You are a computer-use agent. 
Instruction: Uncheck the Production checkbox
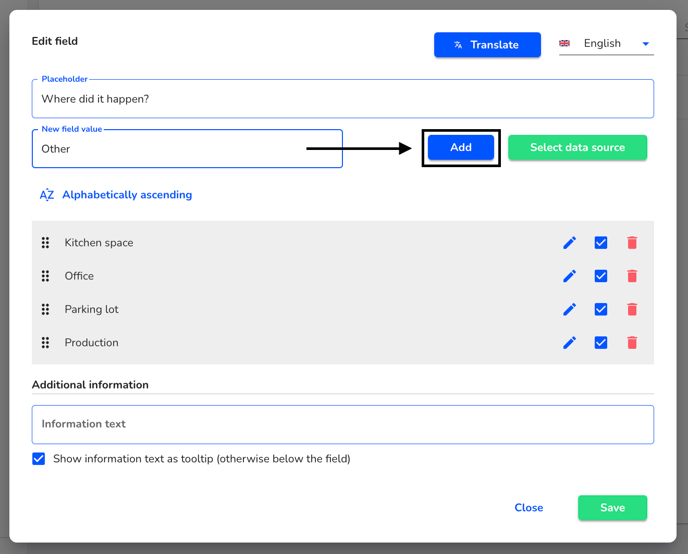601,343
